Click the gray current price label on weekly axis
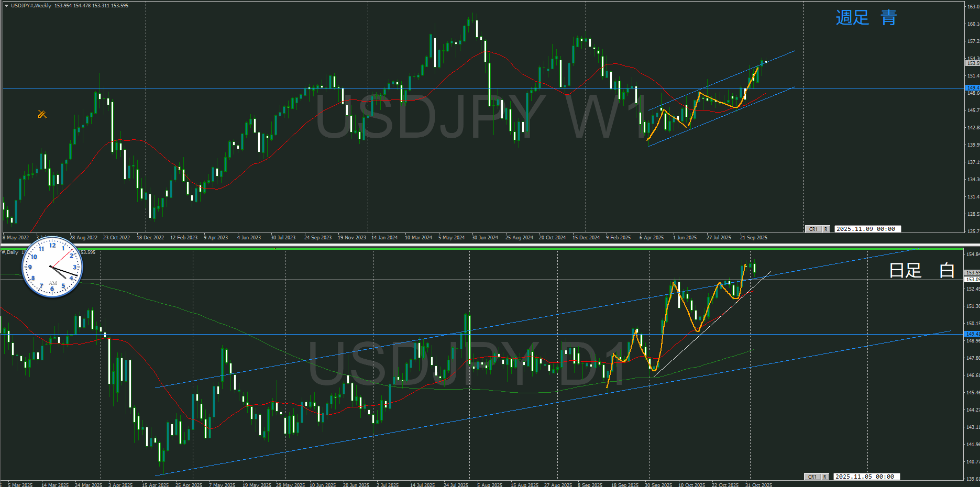Screen dimensions: 980x487 972,63
